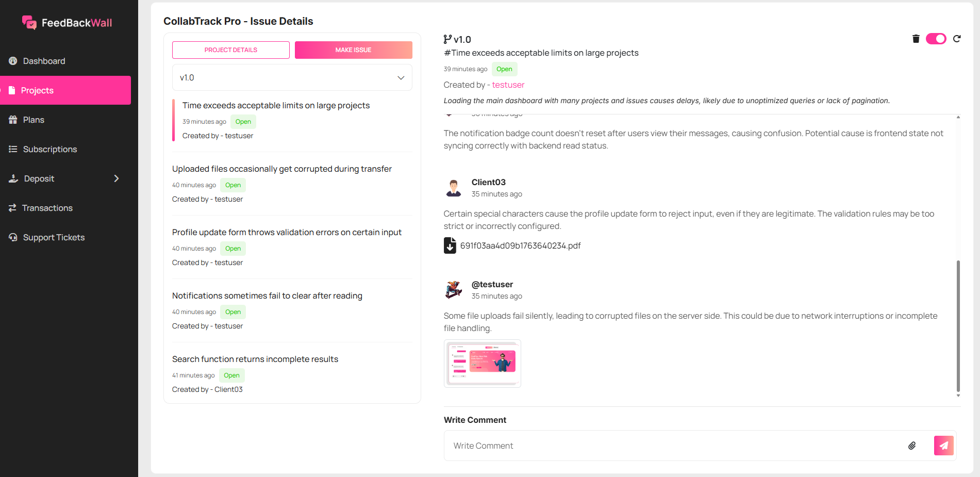Open the v1.0 version dropdown
Viewport: 980px width, 477px height.
[292, 78]
